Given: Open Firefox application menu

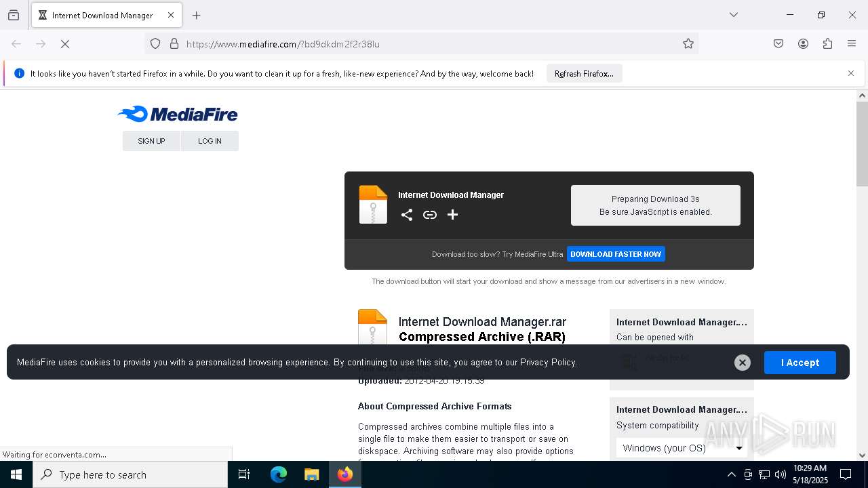Looking at the screenshot, I should coord(852,44).
